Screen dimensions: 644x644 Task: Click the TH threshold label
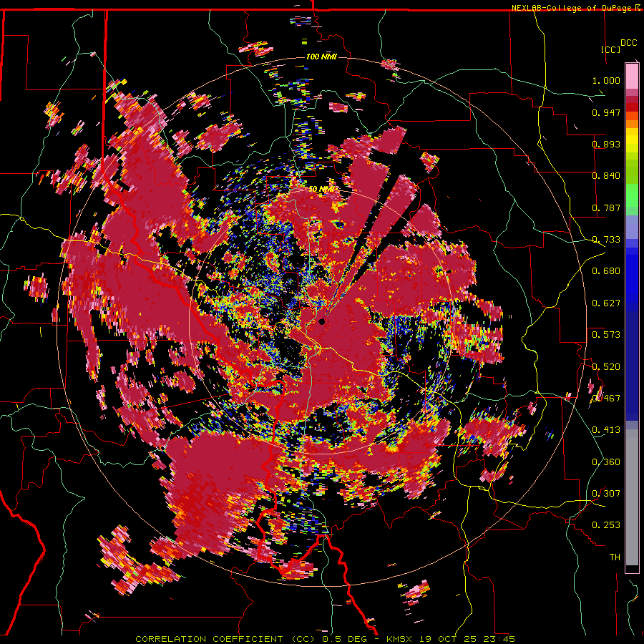[x=615, y=557]
